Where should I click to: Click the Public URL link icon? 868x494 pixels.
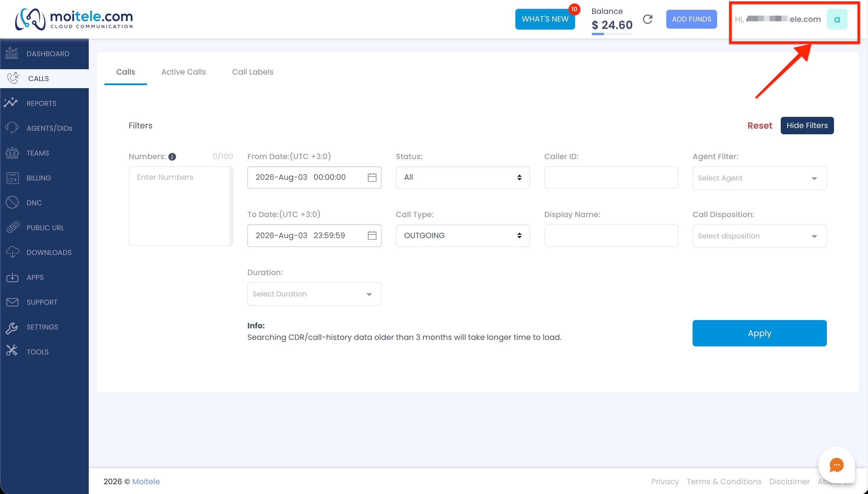pyautogui.click(x=13, y=227)
